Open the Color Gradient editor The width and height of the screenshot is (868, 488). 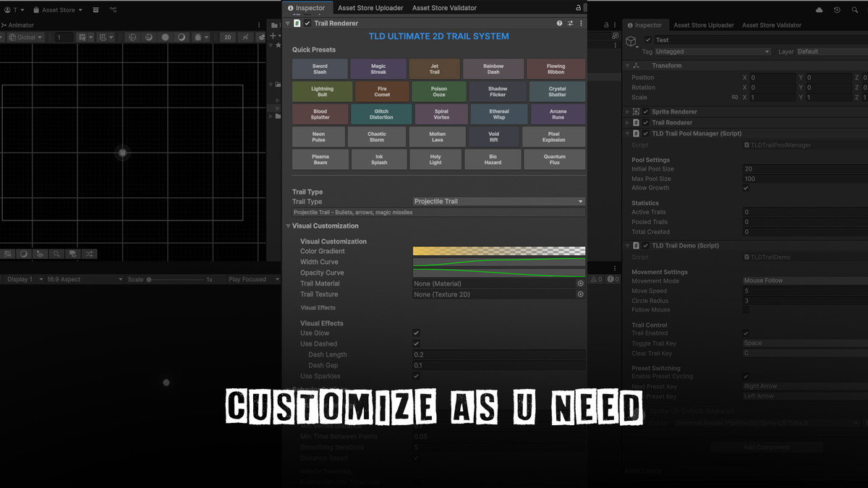498,252
